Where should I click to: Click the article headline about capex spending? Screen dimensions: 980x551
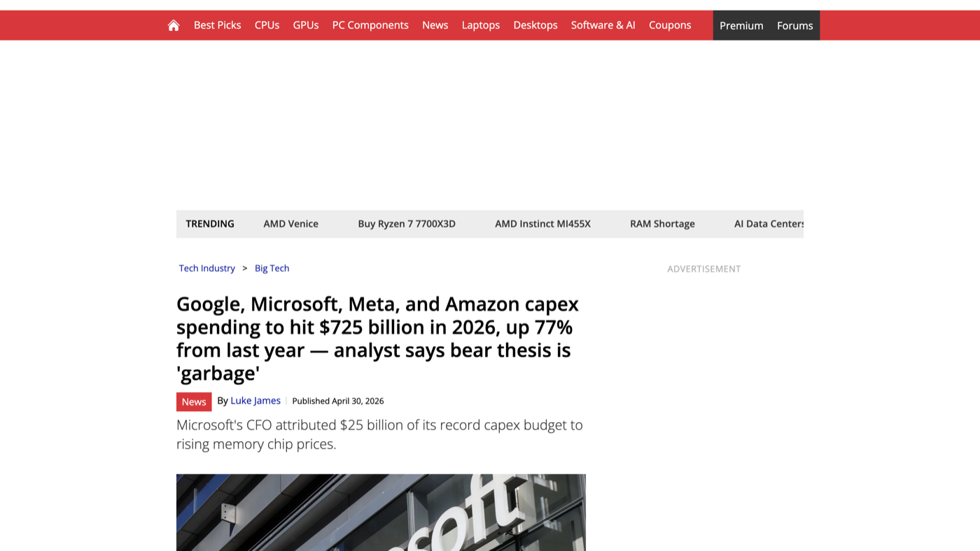pos(378,338)
